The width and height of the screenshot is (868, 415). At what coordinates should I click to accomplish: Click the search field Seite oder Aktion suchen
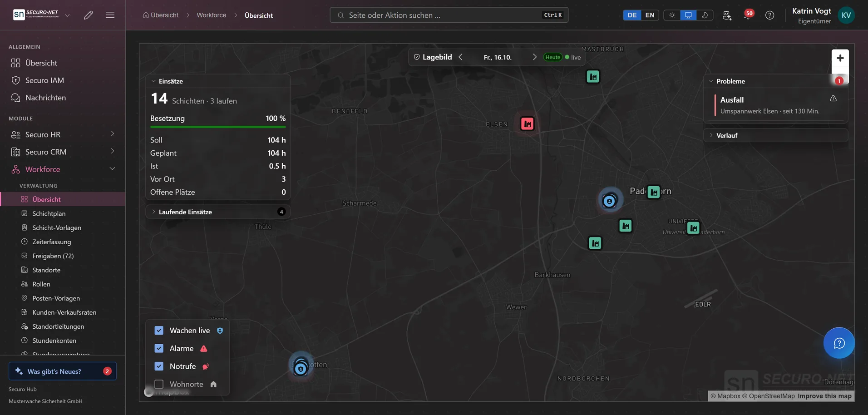pos(449,15)
